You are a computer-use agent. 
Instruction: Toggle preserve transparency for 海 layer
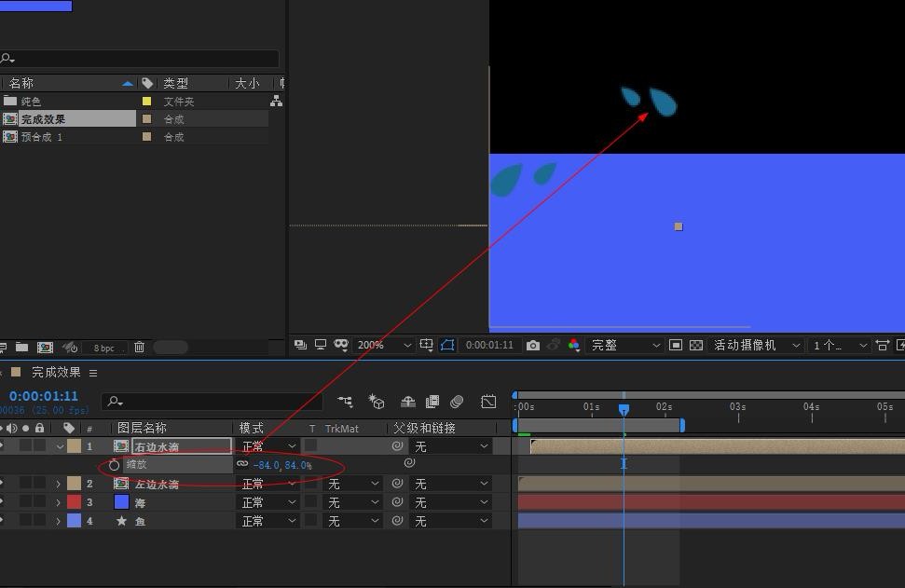(x=311, y=502)
